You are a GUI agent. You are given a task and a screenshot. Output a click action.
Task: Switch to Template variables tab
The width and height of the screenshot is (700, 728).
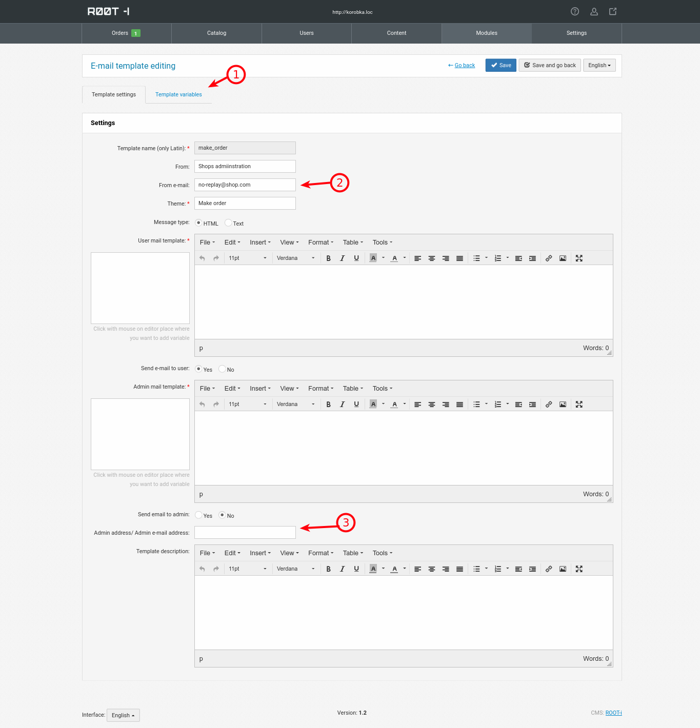(x=178, y=94)
